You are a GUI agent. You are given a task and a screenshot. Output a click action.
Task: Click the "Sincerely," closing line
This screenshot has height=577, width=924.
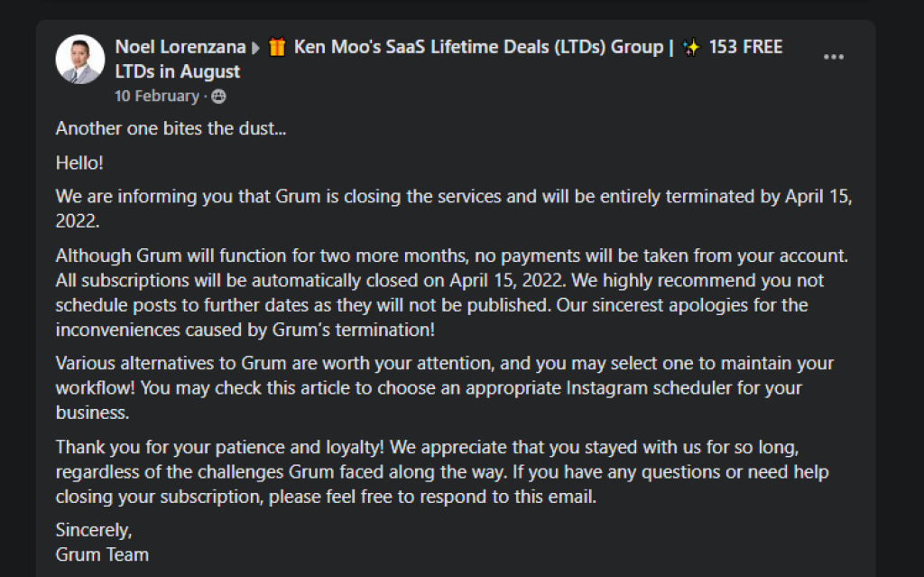pos(94,530)
